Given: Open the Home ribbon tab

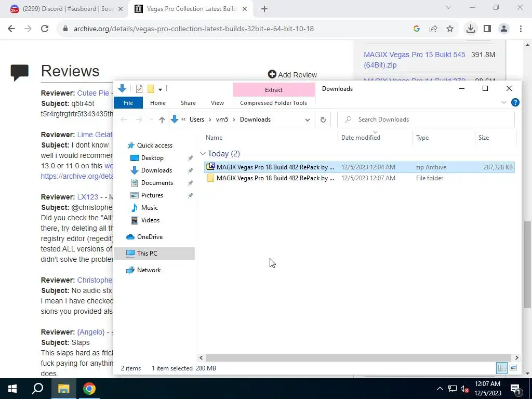Looking at the screenshot, I should coord(158,103).
